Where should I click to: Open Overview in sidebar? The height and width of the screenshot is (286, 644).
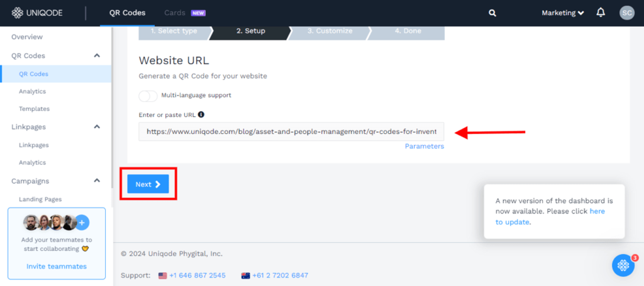(27, 37)
